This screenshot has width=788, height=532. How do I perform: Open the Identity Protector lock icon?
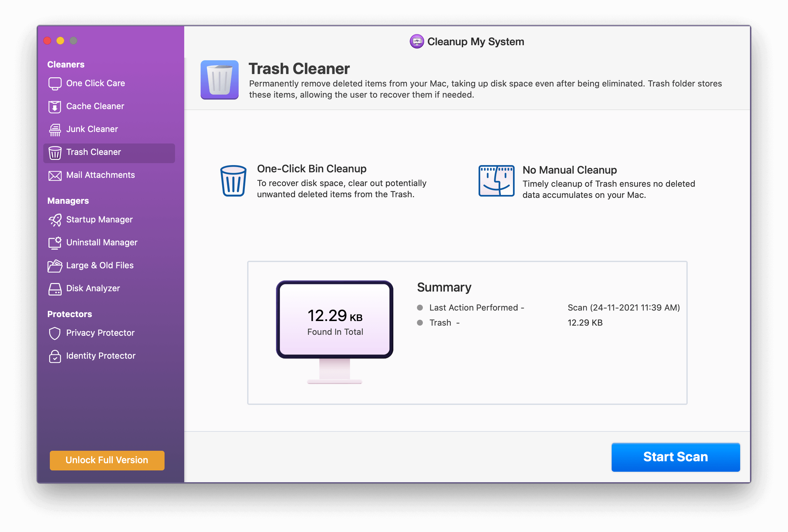(55, 356)
